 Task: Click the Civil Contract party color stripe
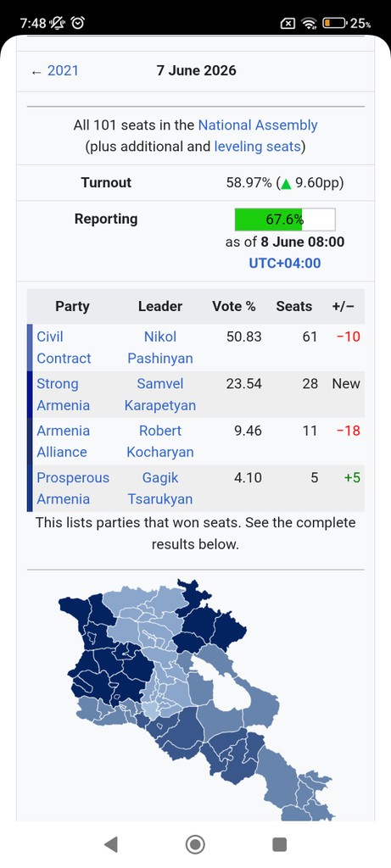(x=30, y=347)
